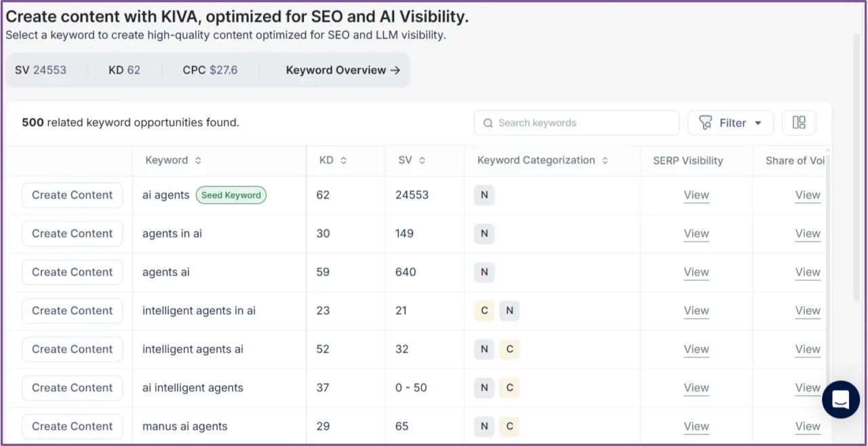Click the column customization grid icon
Screen dimensions: 868x446
[799, 123]
